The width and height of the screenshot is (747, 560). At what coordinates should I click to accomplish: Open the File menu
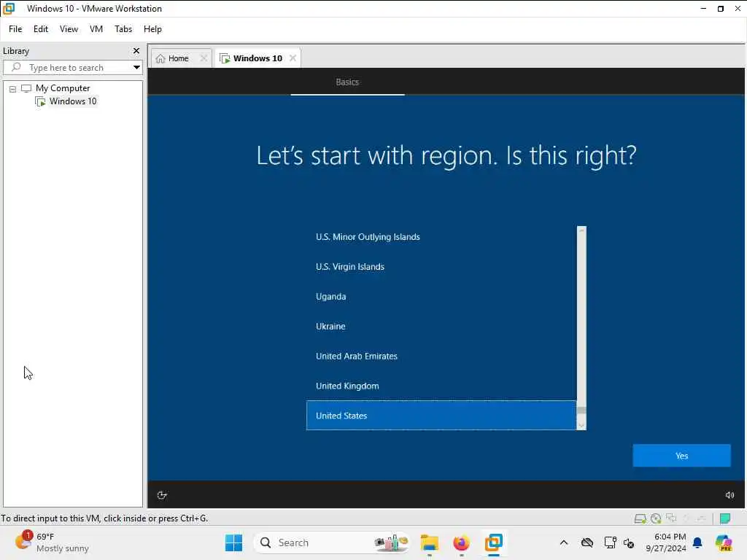(15, 29)
